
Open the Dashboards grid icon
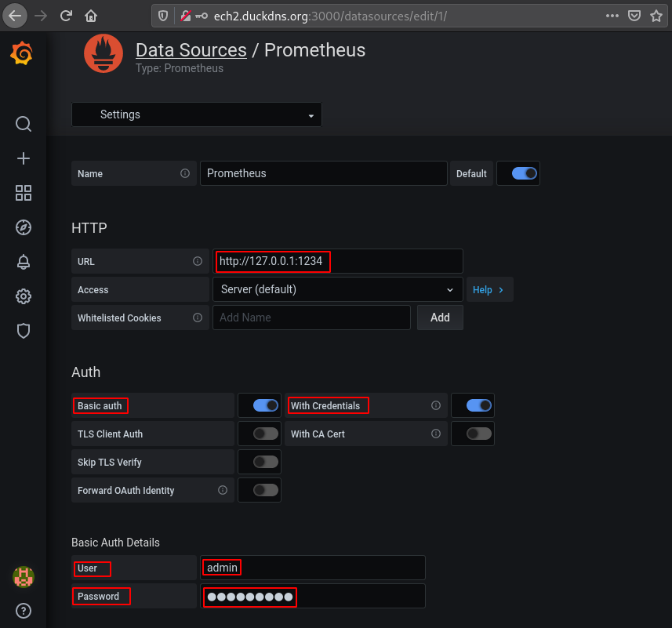click(x=24, y=193)
